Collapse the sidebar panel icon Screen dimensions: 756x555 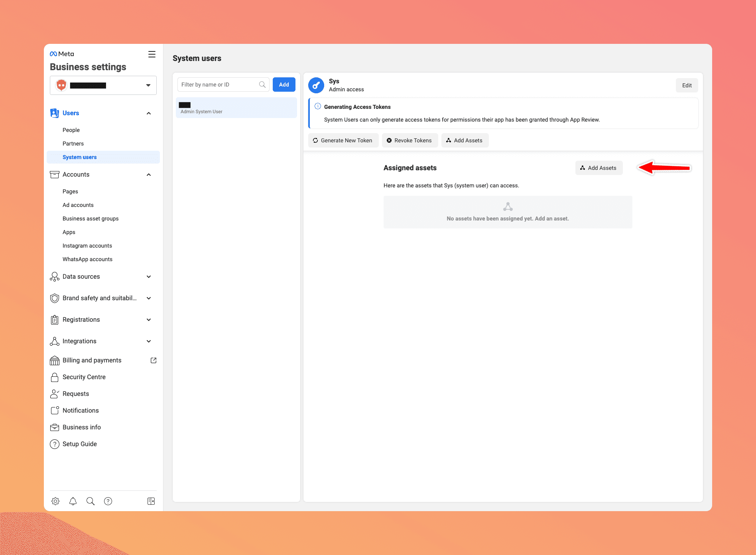point(151,501)
